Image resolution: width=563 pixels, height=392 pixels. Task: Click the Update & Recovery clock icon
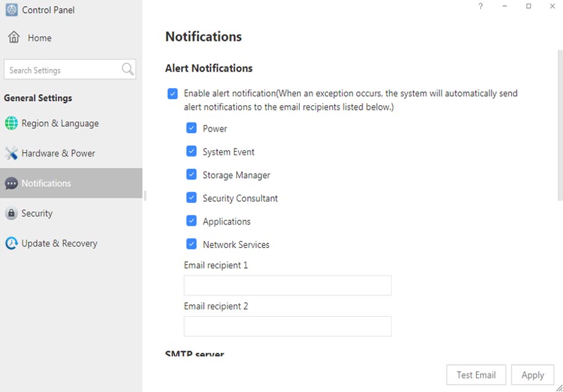click(11, 243)
